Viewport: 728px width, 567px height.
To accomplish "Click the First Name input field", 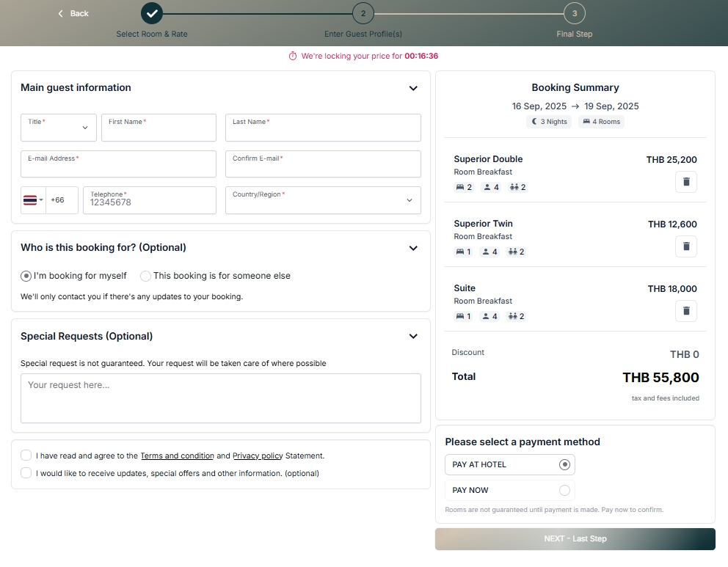I will (x=159, y=128).
